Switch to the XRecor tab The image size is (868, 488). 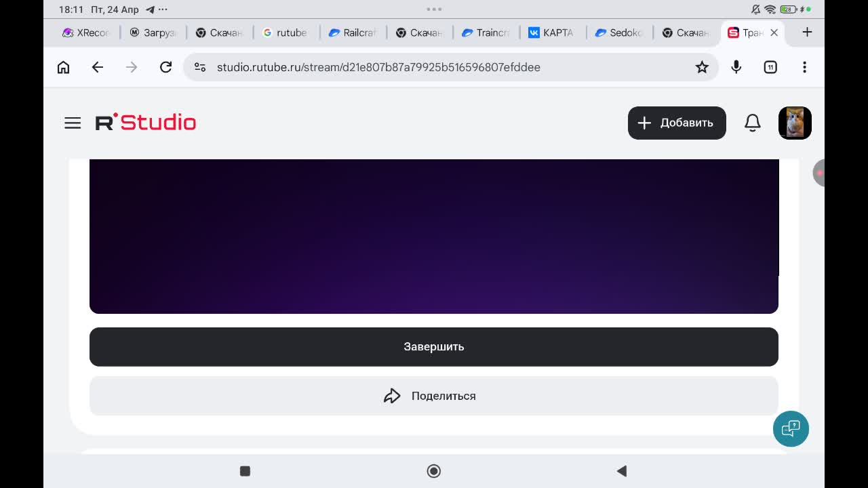tap(85, 33)
